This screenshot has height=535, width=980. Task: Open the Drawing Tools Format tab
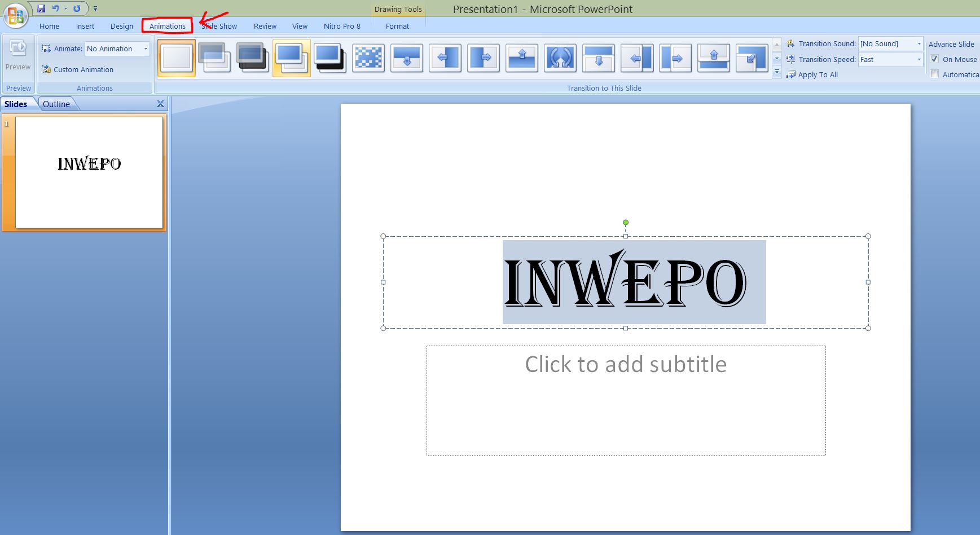(x=397, y=26)
